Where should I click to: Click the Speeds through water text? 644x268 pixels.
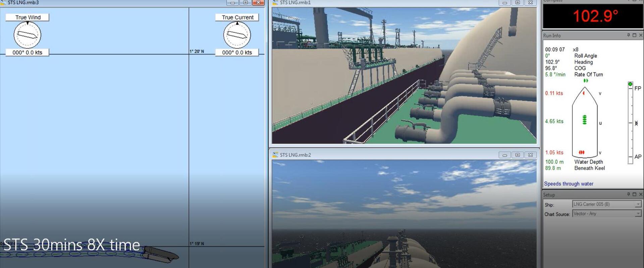569,184
